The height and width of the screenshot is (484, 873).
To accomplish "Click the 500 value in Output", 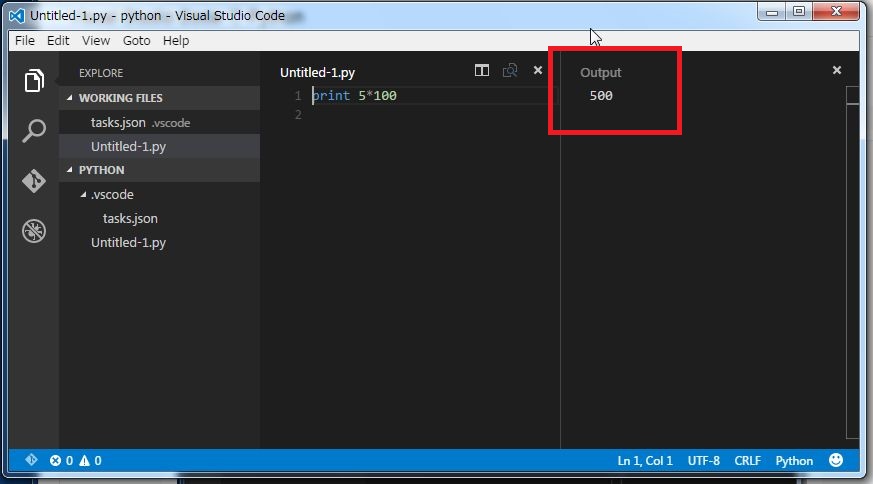I will (601, 95).
